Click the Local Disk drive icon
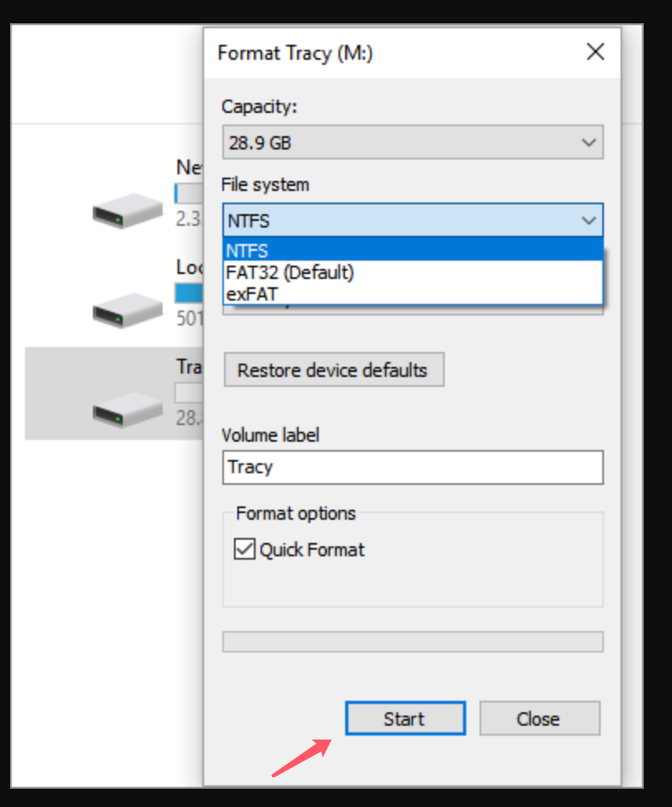Image resolution: width=672 pixels, height=807 pixels. 126,310
